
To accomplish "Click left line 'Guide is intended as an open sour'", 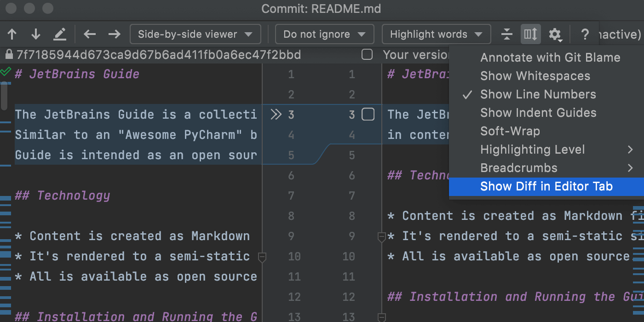I will (136, 155).
